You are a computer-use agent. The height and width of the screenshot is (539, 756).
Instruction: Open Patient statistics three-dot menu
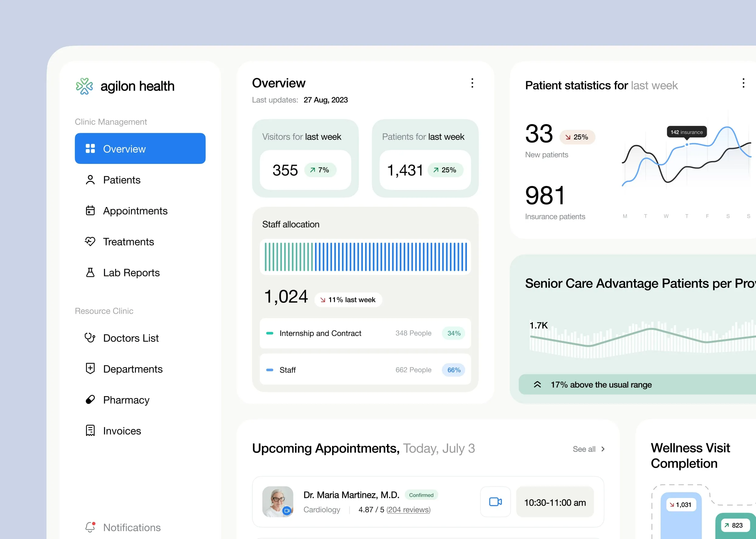click(x=744, y=83)
